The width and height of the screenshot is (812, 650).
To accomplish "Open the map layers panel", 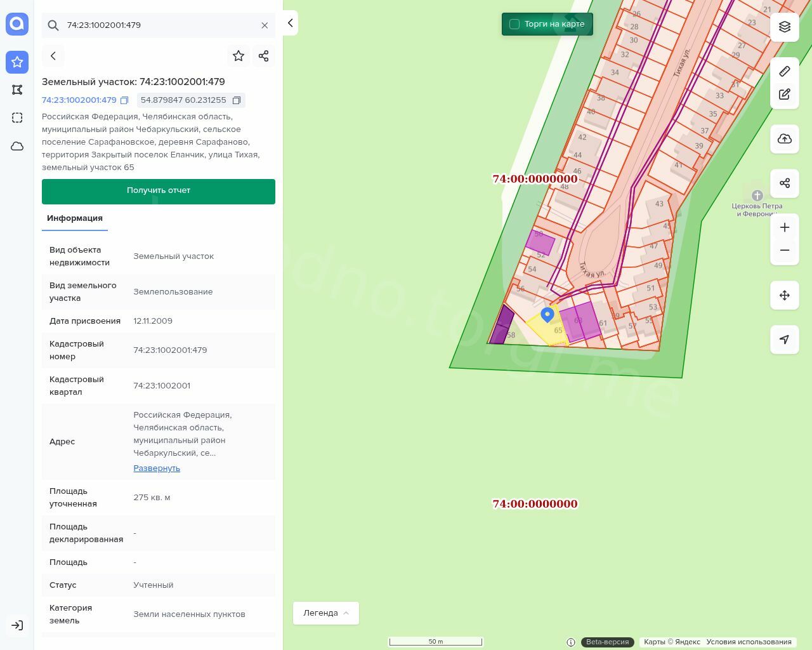I will 785,27.
